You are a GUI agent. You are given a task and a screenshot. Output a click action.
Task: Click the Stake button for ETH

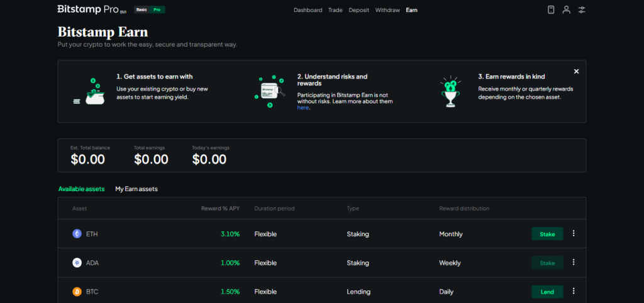(547, 234)
